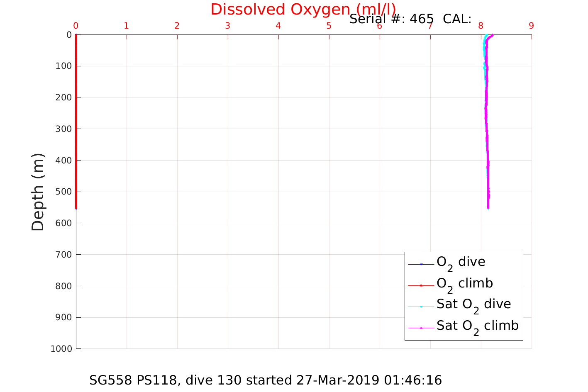Click the cyan Sat O2 dive legend marker
588x392 pixels.
[421, 307]
